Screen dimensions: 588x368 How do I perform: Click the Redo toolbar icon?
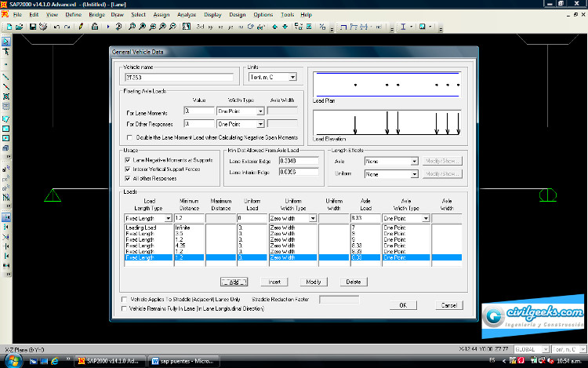pos(67,27)
